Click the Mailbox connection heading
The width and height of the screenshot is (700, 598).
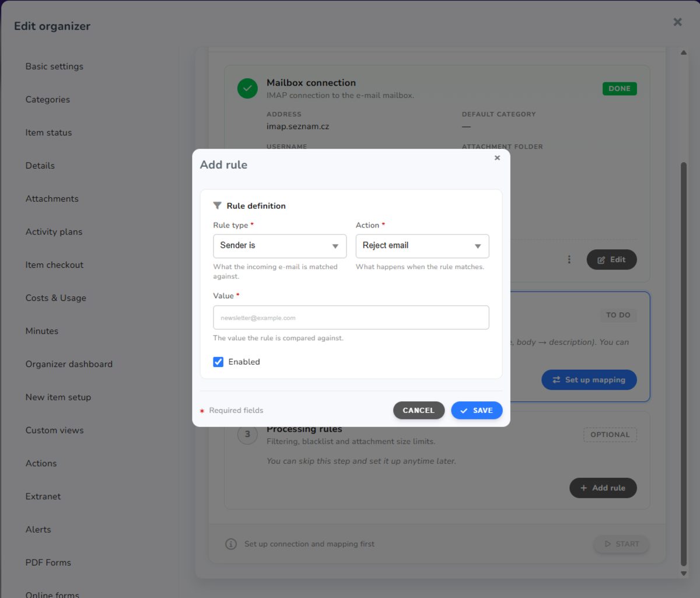[311, 83]
